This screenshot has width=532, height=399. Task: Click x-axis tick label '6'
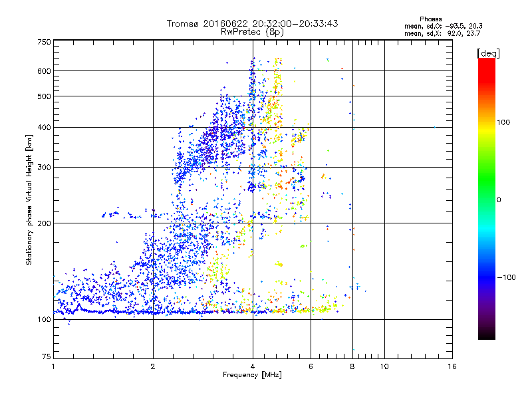(311, 366)
